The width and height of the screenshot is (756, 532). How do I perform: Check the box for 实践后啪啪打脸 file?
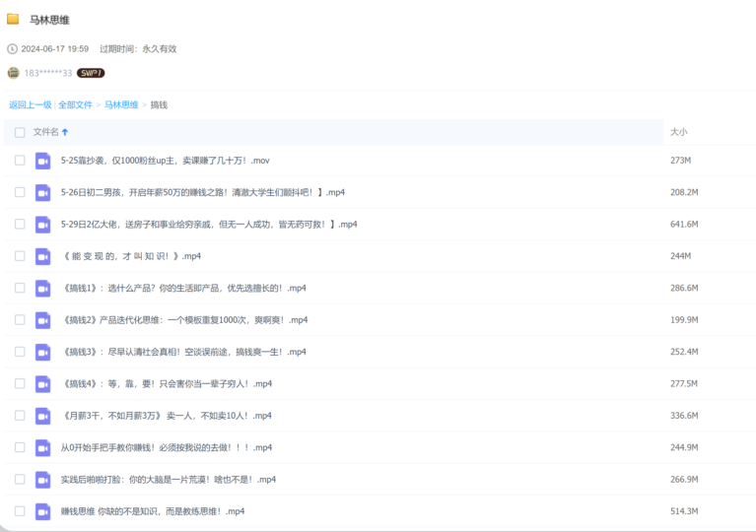pyautogui.click(x=20, y=479)
